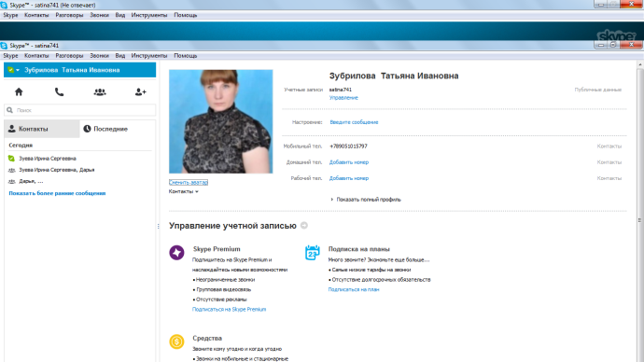Click the Skype Premium purple star icon
The height and width of the screenshot is (362, 644).
click(176, 253)
